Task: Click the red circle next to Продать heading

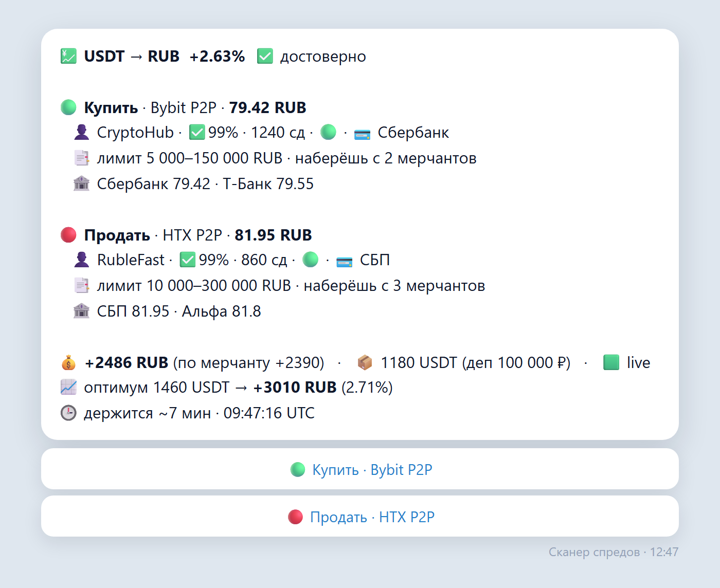Action: (68, 235)
